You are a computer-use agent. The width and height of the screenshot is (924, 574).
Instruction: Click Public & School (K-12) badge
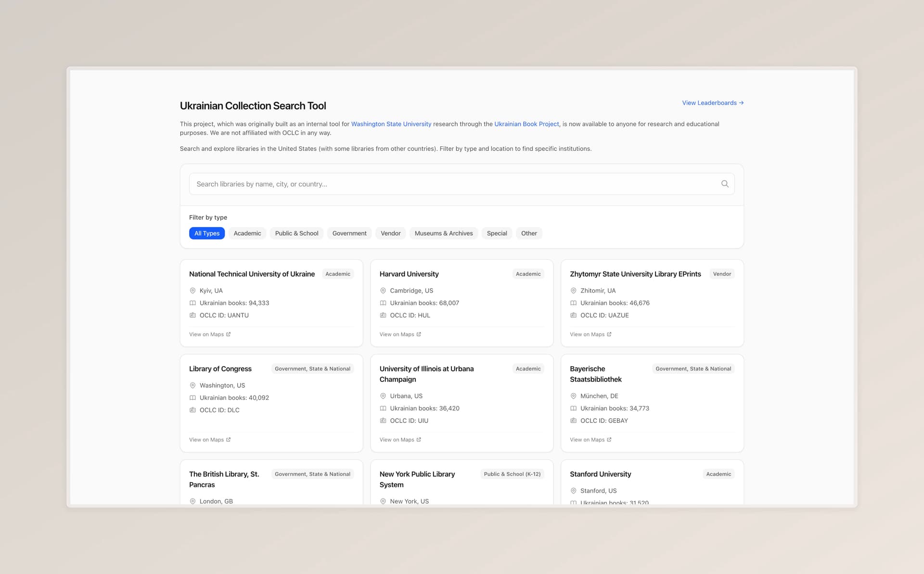click(x=512, y=474)
